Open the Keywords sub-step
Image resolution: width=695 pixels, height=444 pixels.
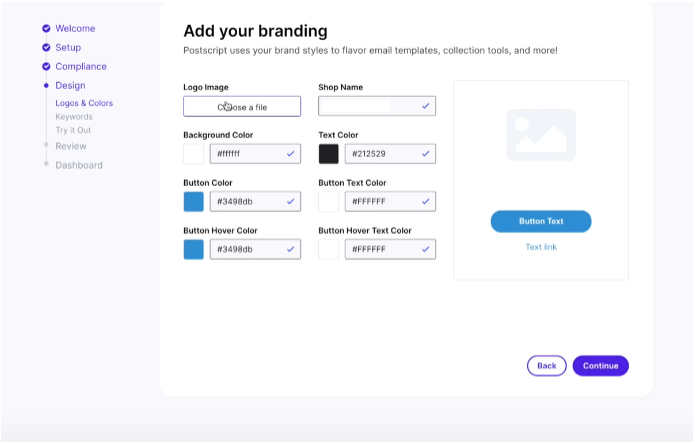pyautogui.click(x=74, y=117)
